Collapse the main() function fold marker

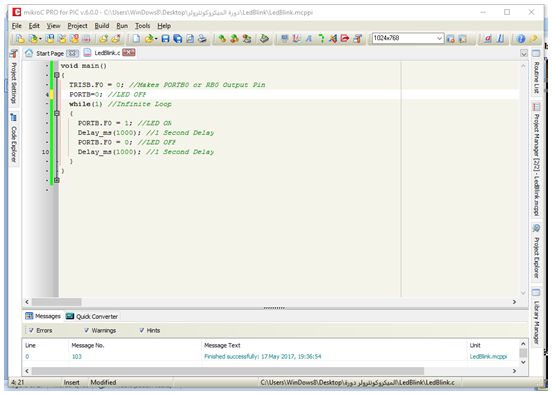point(57,75)
